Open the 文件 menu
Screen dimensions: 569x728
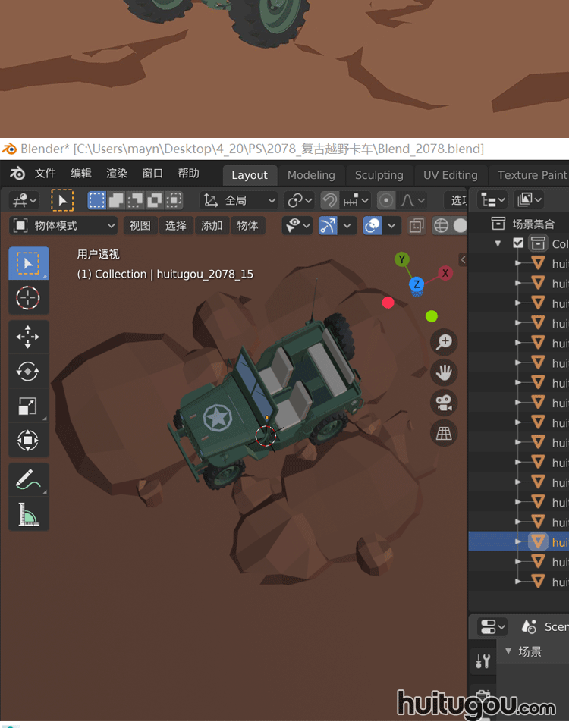45,174
